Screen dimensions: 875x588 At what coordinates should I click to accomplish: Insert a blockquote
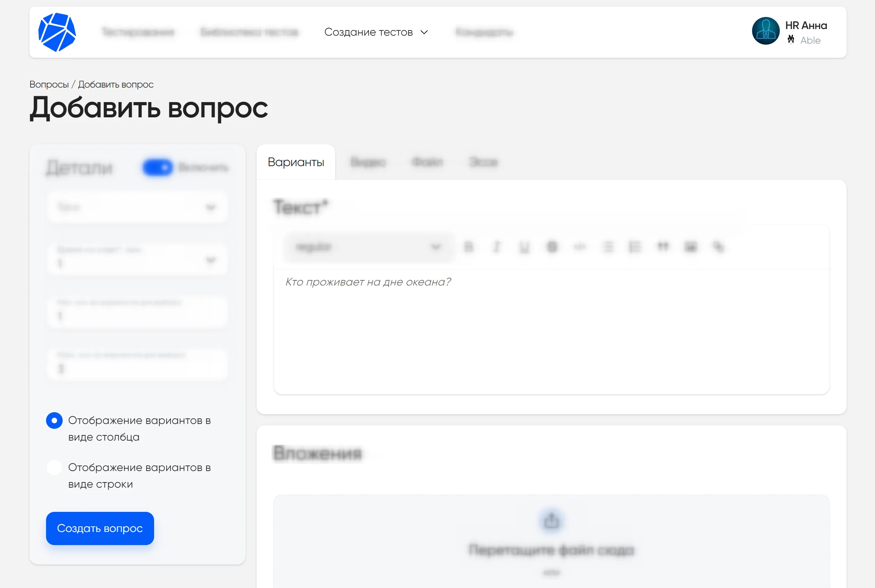click(x=663, y=247)
